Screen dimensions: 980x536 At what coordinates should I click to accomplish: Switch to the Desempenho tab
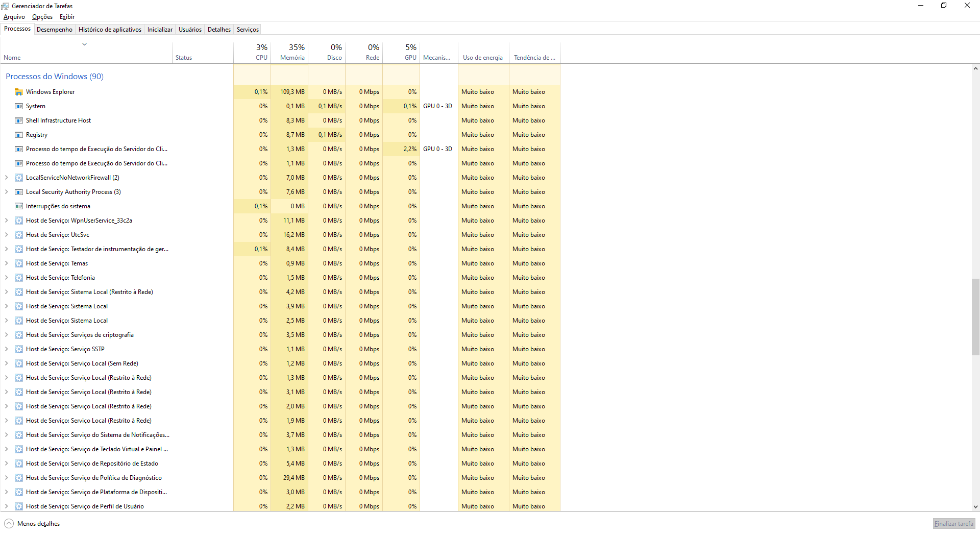[55, 30]
